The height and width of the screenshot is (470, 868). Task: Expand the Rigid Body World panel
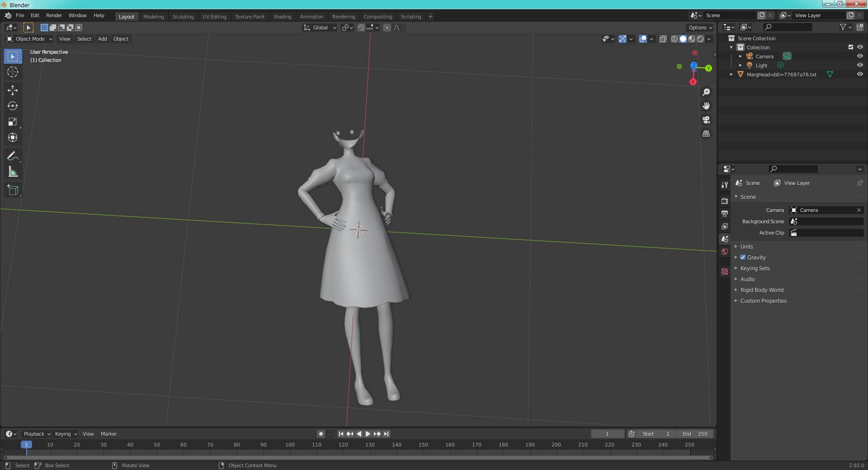762,290
